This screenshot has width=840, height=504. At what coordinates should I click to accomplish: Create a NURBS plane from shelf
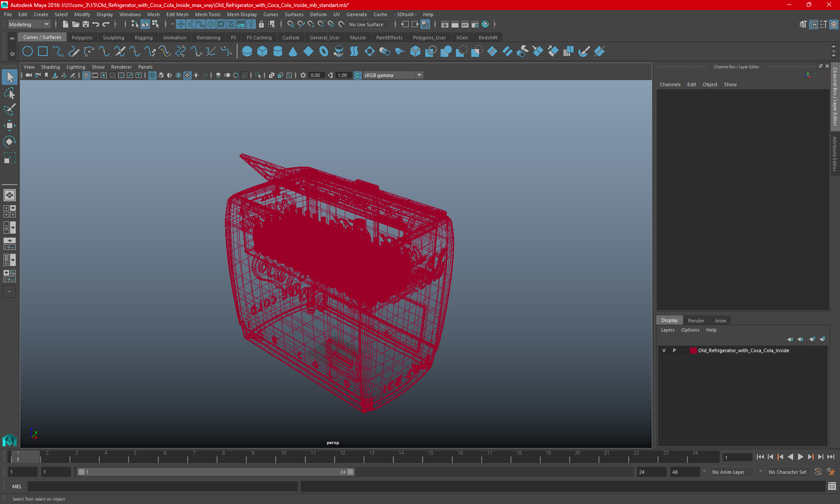308,52
